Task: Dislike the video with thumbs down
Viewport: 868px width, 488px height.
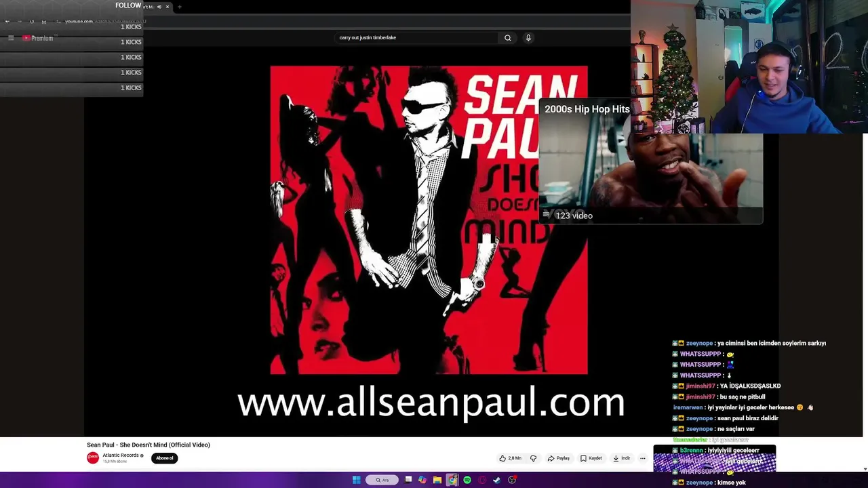Action: [533, 458]
